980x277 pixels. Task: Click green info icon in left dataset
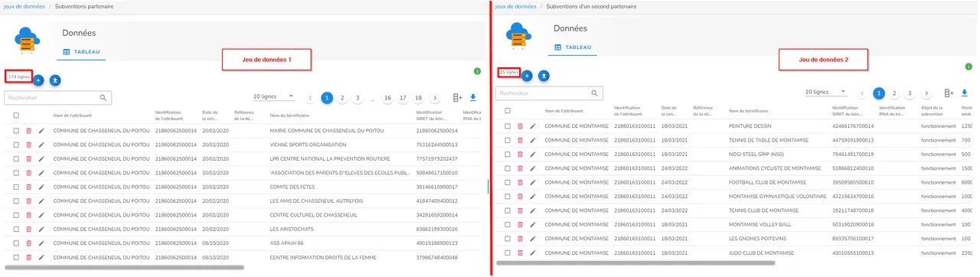click(477, 71)
